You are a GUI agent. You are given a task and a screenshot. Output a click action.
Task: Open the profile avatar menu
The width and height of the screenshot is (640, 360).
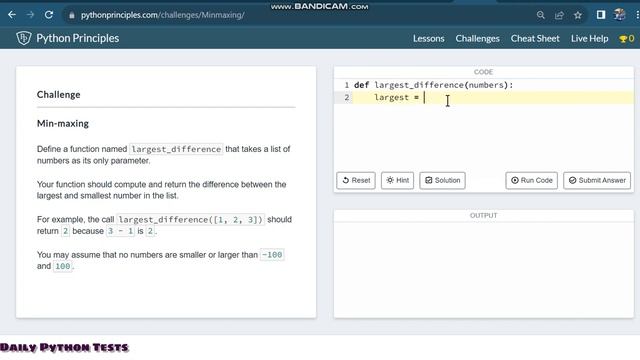point(619,15)
